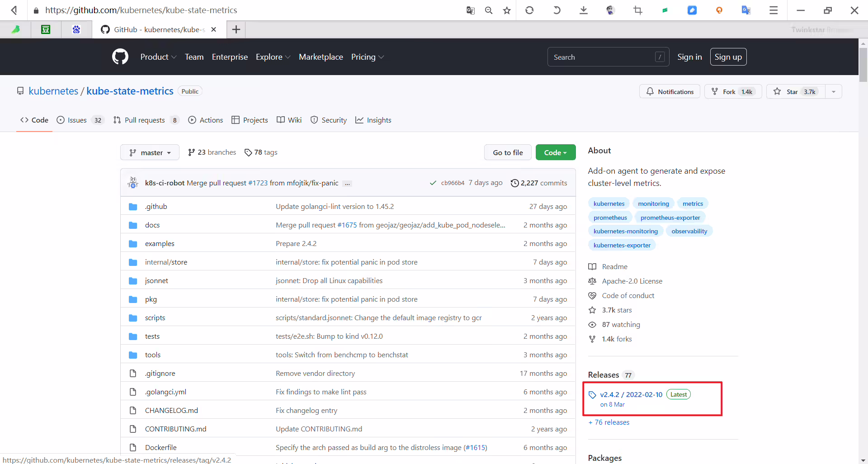The width and height of the screenshot is (868, 464).
Task: Open the green spreadsheet pinned tab
Action: click(x=46, y=29)
